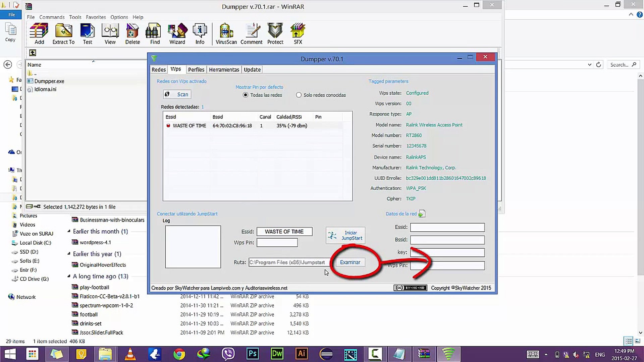Screen dimensions: 644x362
Task: Go up one folder level icon
Action: (33, 53)
